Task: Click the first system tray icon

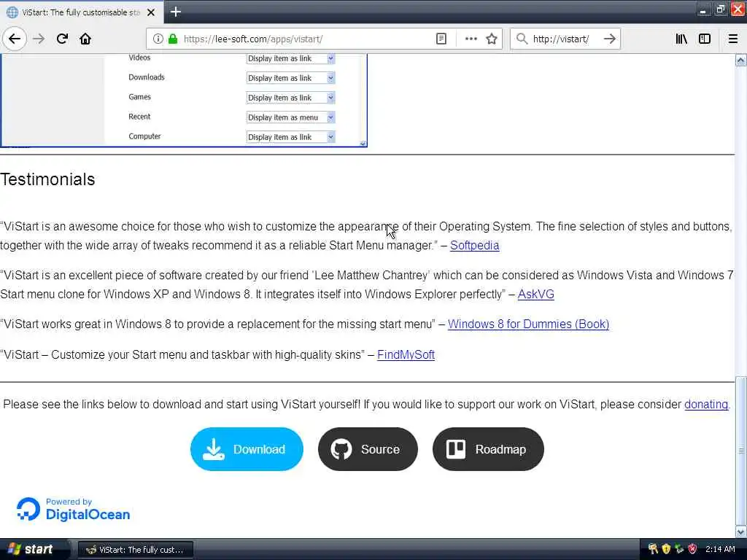Action: click(653, 549)
